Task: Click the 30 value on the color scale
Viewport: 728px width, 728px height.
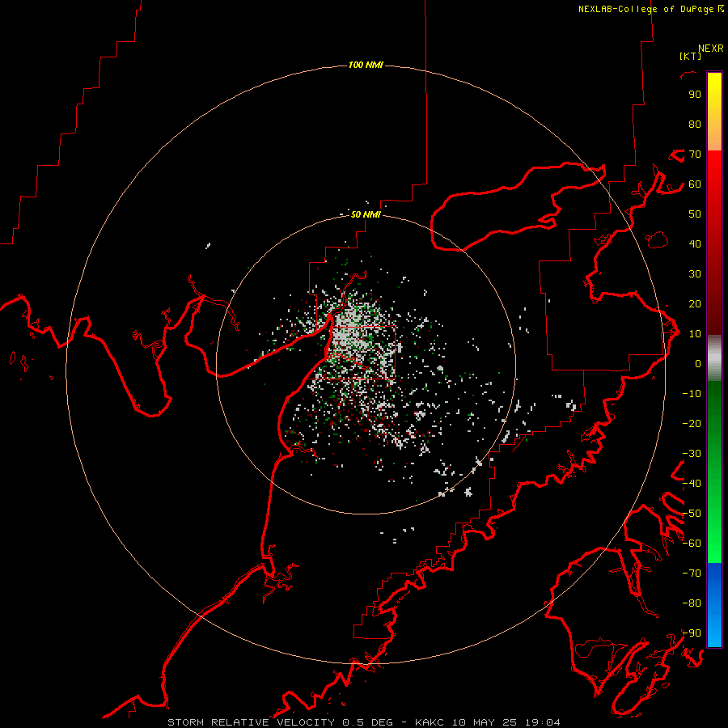Action: click(x=695, y=274)
